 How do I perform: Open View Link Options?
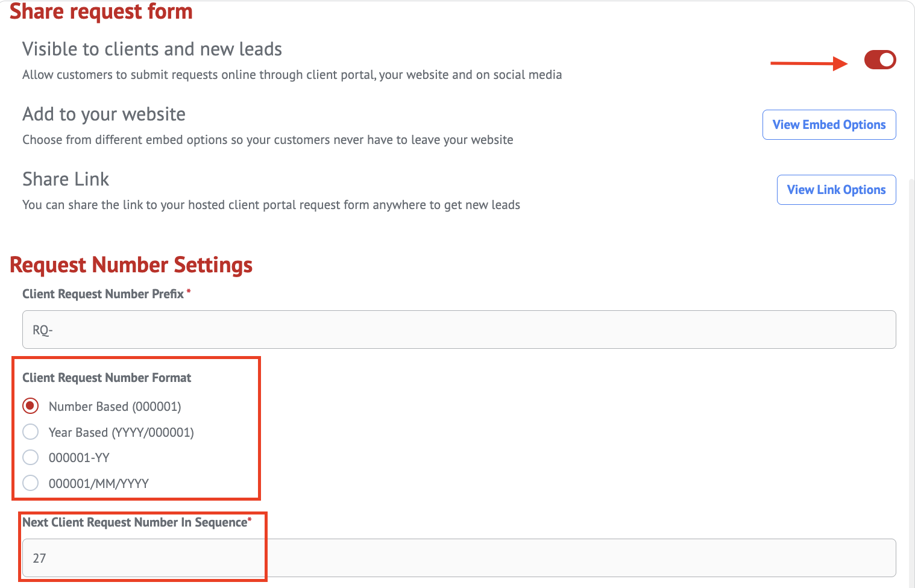coord(836,190)
